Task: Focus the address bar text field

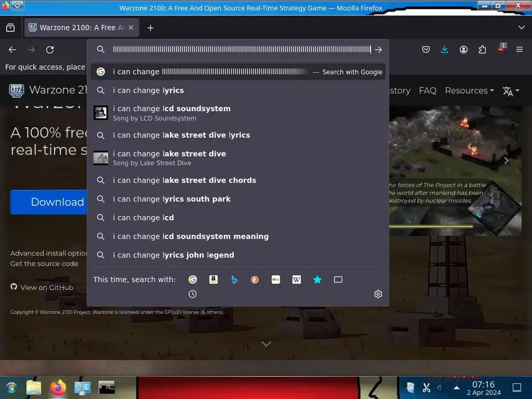Action: tap(242, 49)
